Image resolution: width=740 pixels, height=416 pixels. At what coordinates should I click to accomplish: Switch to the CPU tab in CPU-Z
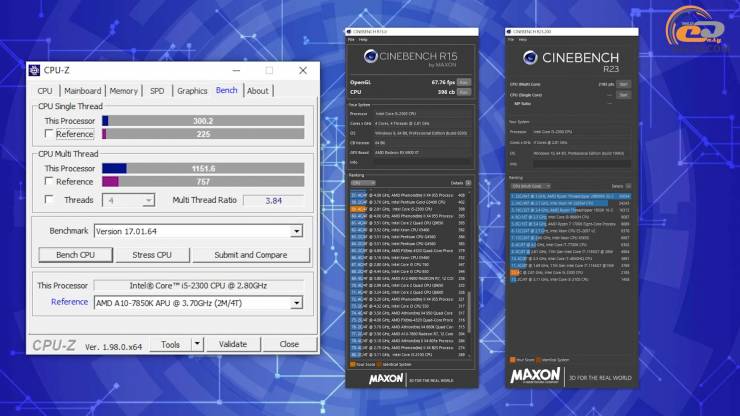click(45, 91)
